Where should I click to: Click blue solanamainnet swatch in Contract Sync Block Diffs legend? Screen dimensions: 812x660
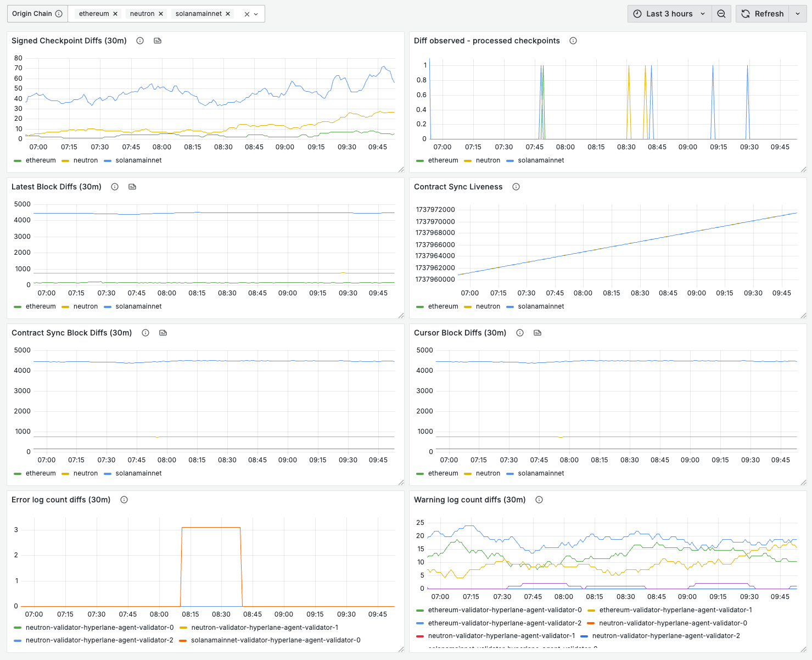[108, 474]
